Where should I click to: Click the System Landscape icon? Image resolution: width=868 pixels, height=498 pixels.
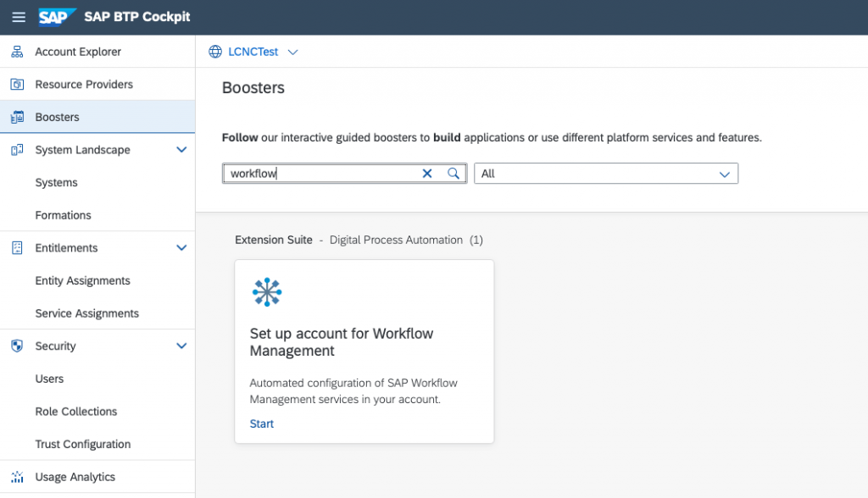(x=17, y=149)
